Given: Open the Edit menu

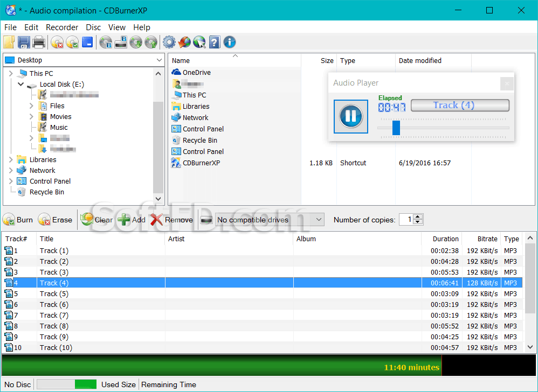Looking at the screenshot, I should (31, 27).
